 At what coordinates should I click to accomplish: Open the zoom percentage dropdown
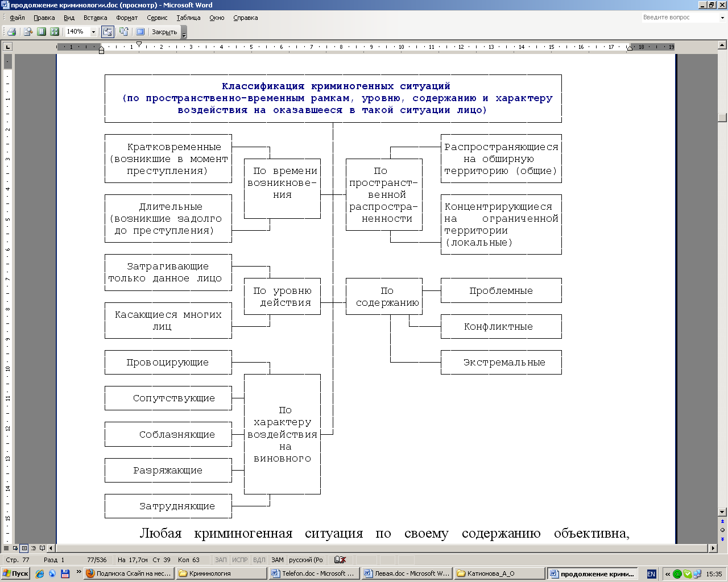point(94,32)
